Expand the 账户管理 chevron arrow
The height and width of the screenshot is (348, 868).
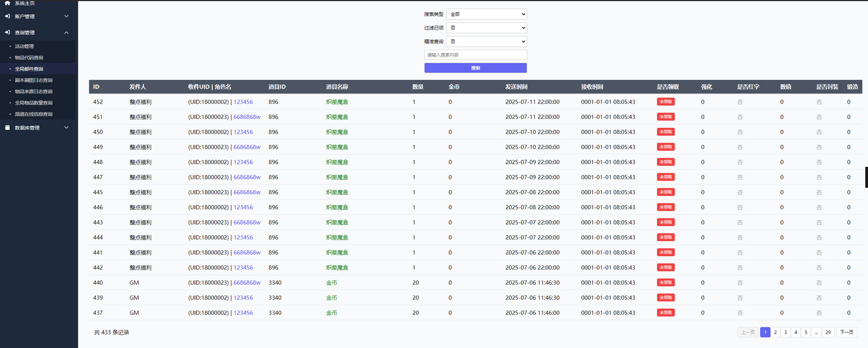coord(66,17)
